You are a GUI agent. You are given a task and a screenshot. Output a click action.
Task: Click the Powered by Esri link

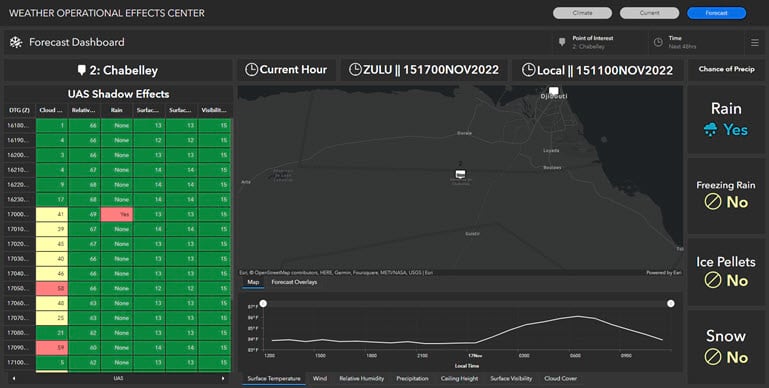click(x=664, y=273)
